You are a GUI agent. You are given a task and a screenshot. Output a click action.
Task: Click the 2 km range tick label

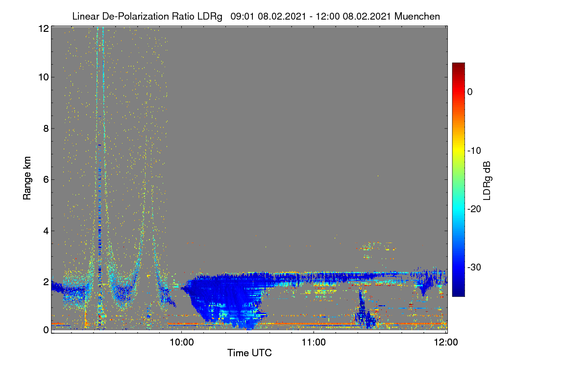click(45, 282)
